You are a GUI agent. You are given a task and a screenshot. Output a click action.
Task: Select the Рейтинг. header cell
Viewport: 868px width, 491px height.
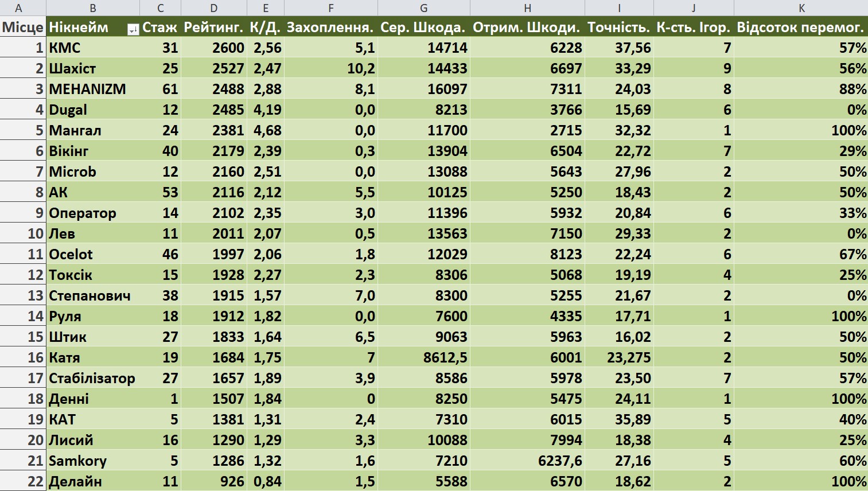click(x=213, y=27)
